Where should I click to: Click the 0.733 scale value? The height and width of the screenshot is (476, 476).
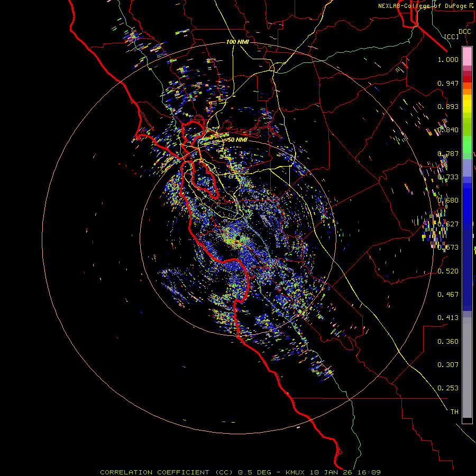448,177
